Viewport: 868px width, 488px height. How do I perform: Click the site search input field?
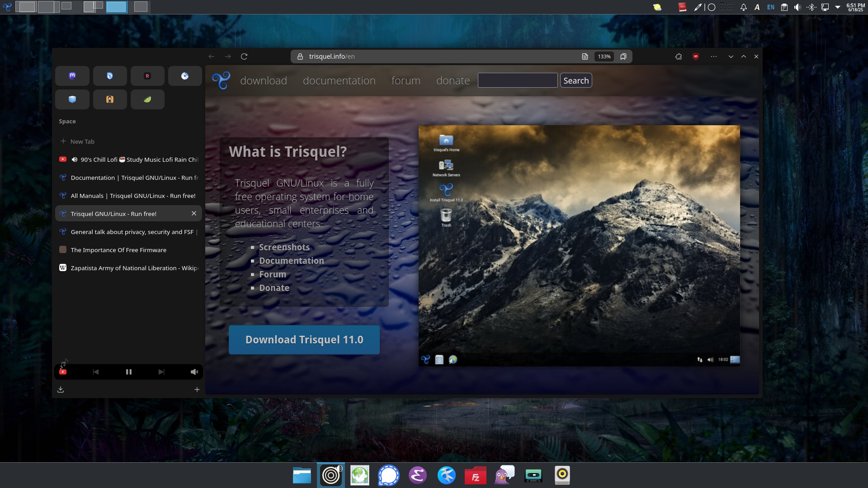(x=517, y=80)
